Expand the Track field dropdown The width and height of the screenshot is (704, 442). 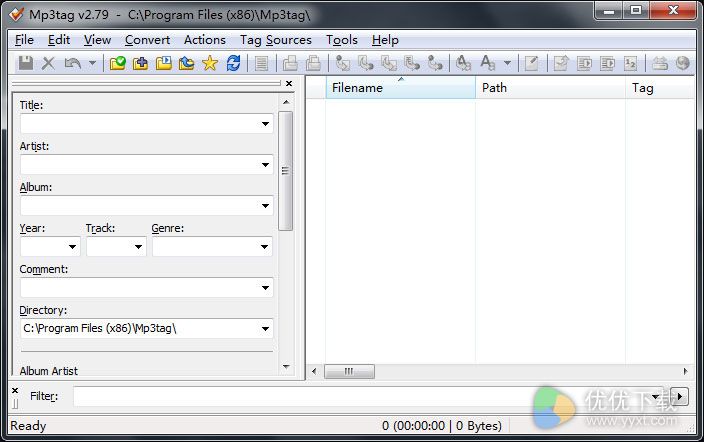pyautogui.click(x=138, y=247)
